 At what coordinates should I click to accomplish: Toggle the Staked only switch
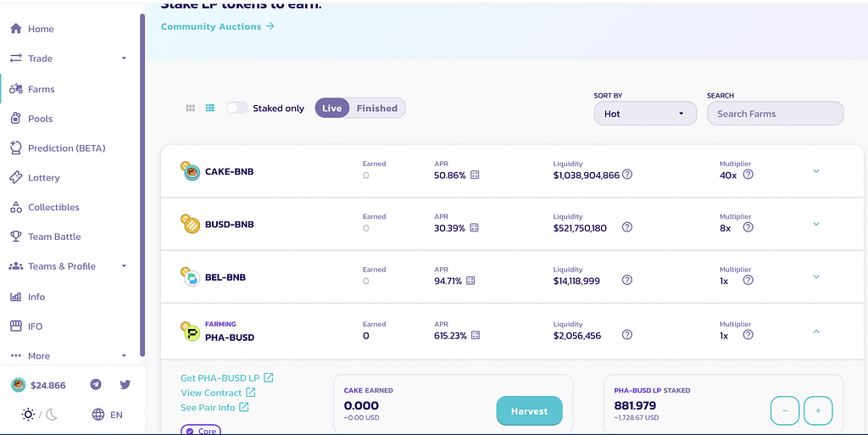236,109
